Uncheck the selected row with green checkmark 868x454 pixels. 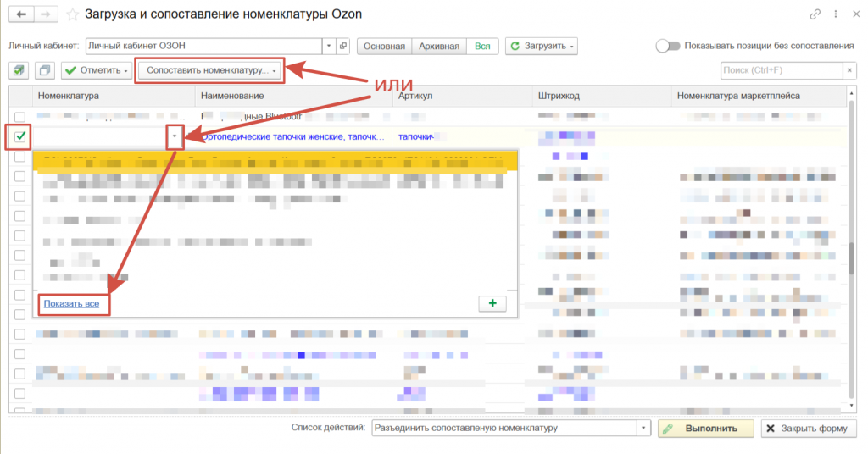point(20,136)
